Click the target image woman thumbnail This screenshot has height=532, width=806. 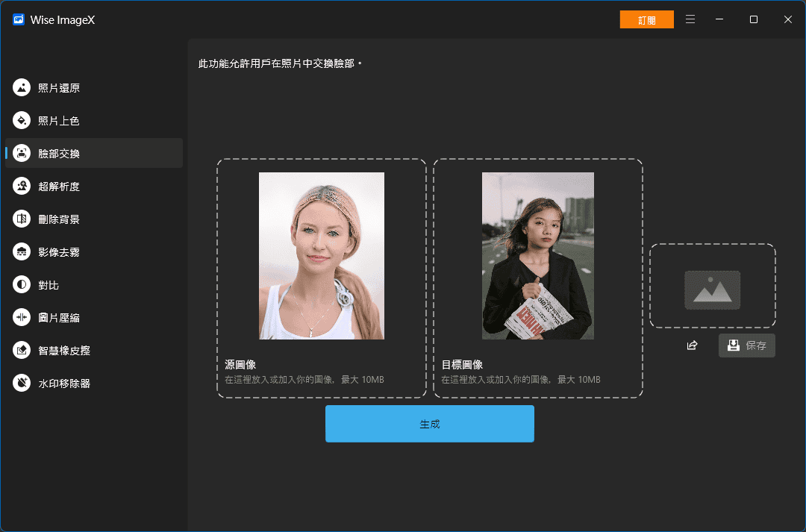pos(537,256)
